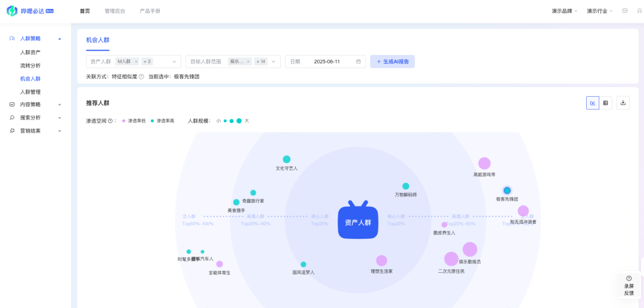Click the 内容策略 sidebar icon
This screenshot has width=644, height=308.
click(12, 104)
